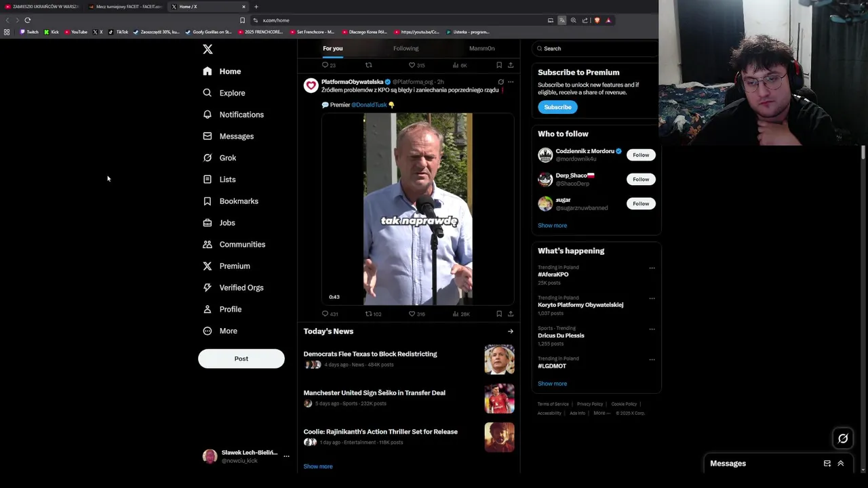Repost the upper post showing 23 replies
This screenshot has height=488, width=868.
click(x=368, y=65)
